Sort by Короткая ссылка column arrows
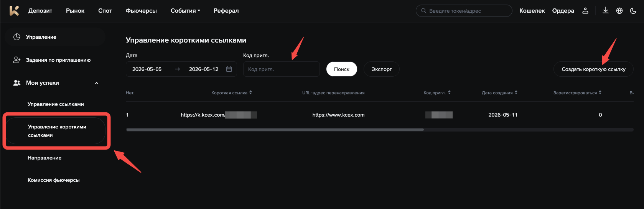Screen dimensions: 644x209 pyautogui.click(x=250, y=92)
